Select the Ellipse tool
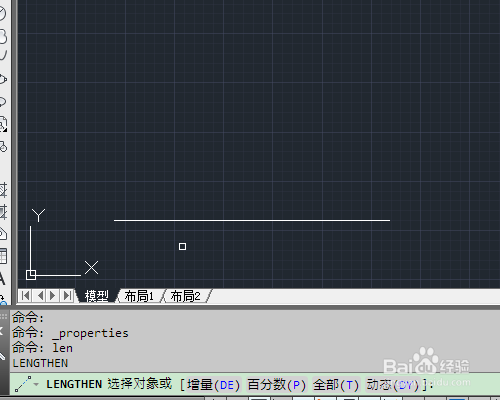The width and height of the screenshot is (500, 400). pyautogui.click(x=3, y=79)
